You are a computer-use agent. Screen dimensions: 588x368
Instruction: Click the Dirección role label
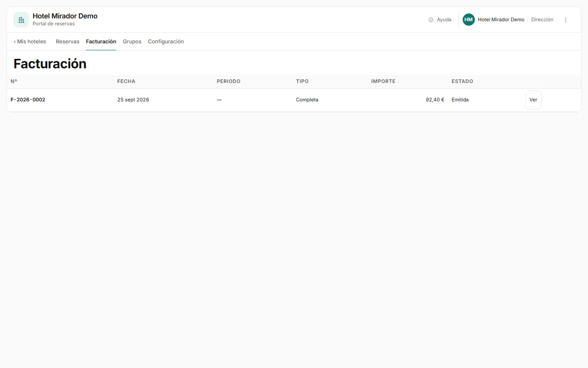tap(542, 20)
